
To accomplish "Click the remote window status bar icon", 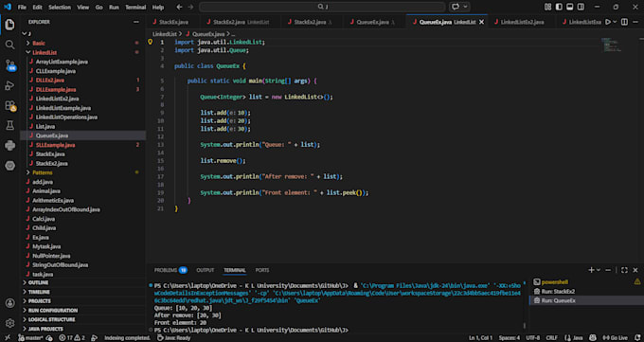I will pyautogui.click(x=7, y=337).
